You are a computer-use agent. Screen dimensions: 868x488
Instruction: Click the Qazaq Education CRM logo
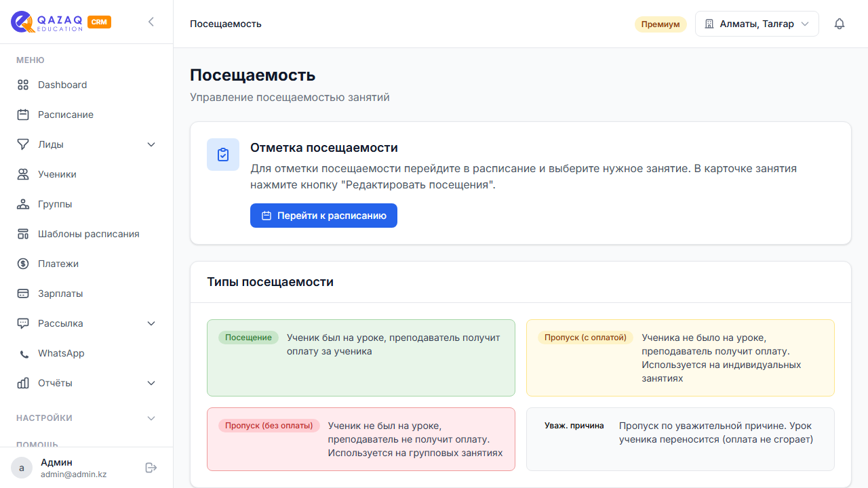click(61, 22)
